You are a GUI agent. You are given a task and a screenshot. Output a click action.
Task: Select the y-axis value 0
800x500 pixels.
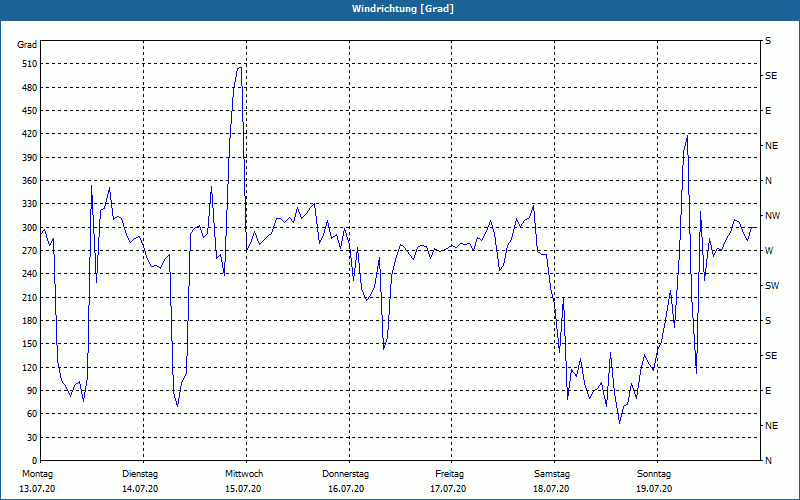pos(35,461)
